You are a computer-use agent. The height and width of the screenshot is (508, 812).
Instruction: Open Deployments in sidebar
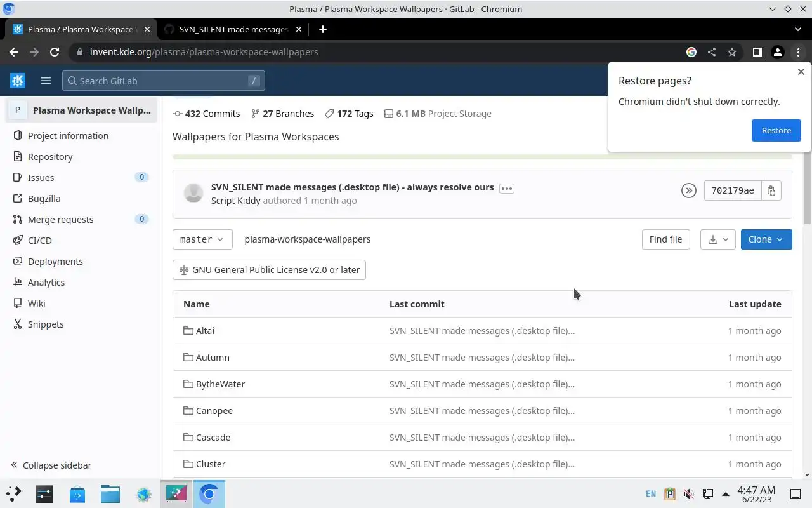pyautogui.click(x=81, y=261)
